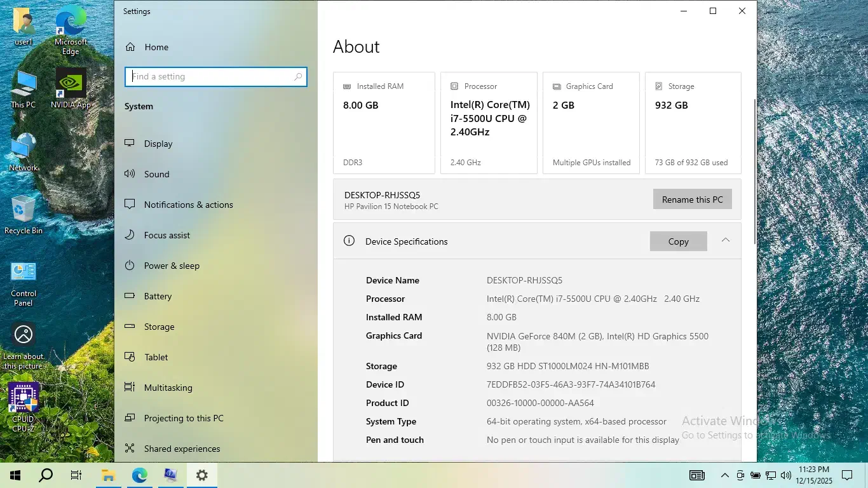Open Notifications & actions settings
The image size is (868, 488).
[x=188, y=205]
